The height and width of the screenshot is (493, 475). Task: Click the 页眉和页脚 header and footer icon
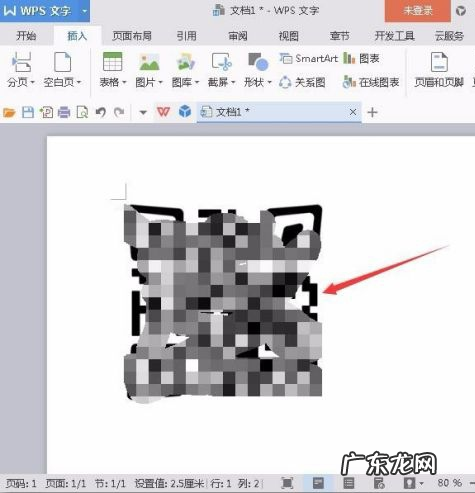click(439, 62)
